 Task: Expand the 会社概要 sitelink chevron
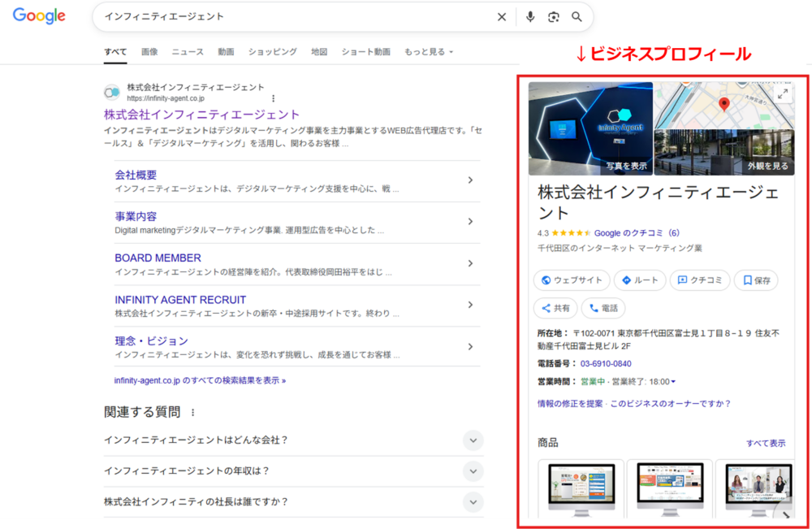(470, 180)
